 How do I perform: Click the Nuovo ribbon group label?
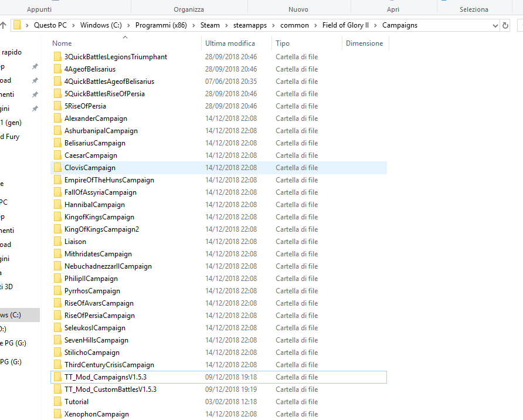pos(298,9)
